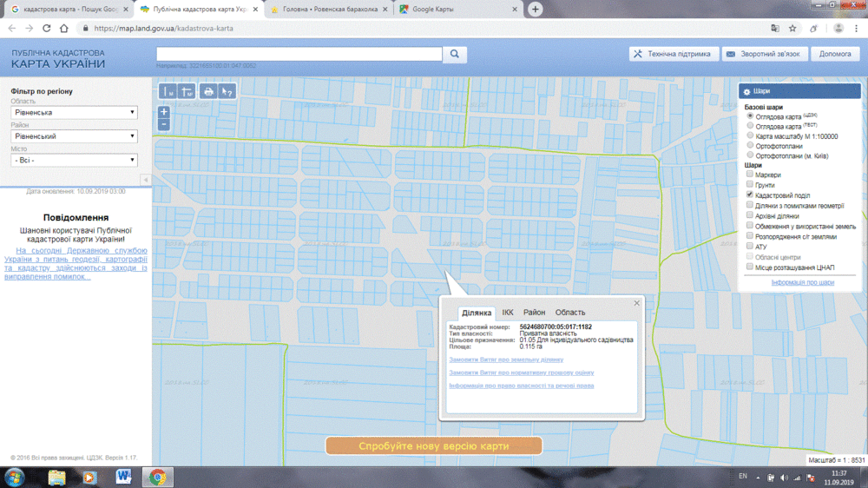Select Карта масштабу М 1:100000 layer
This screenshot has width=868, height=488.
(750, 135)
